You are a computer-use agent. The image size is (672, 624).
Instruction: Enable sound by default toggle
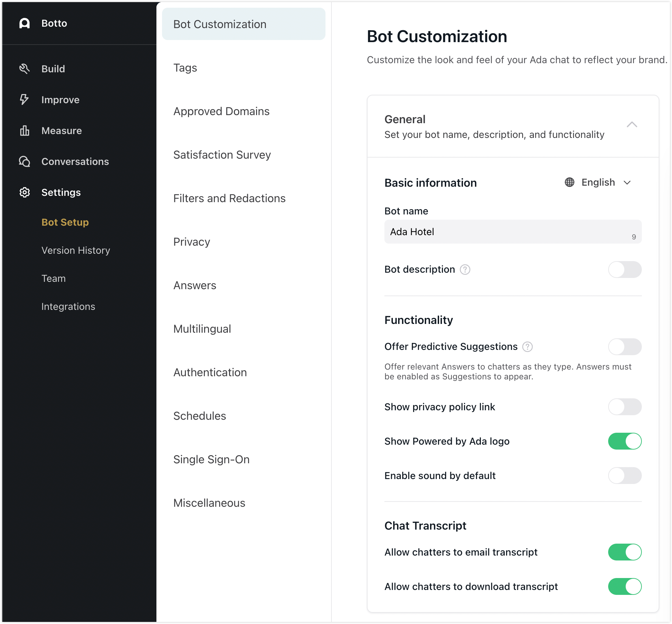point(625,476)
